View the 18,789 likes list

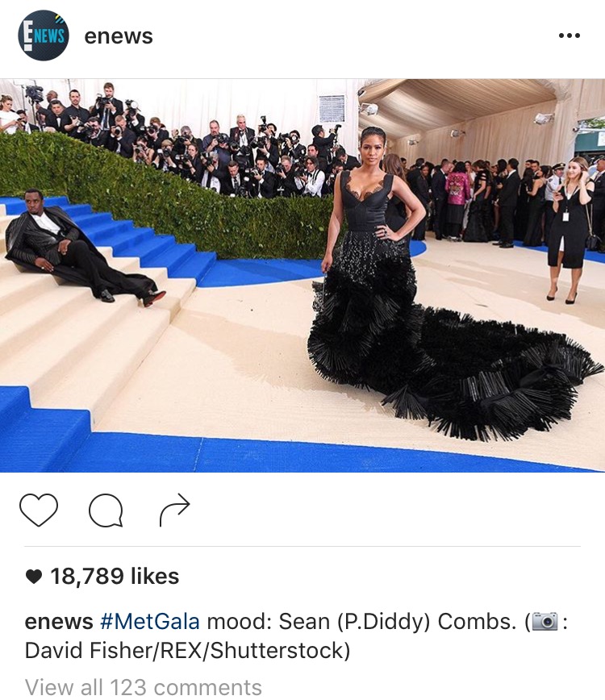click(x=115, y=576)
